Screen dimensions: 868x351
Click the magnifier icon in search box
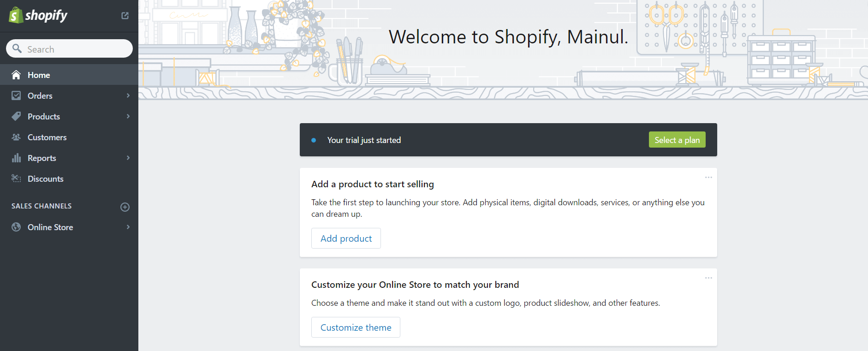tap(17, 48)
